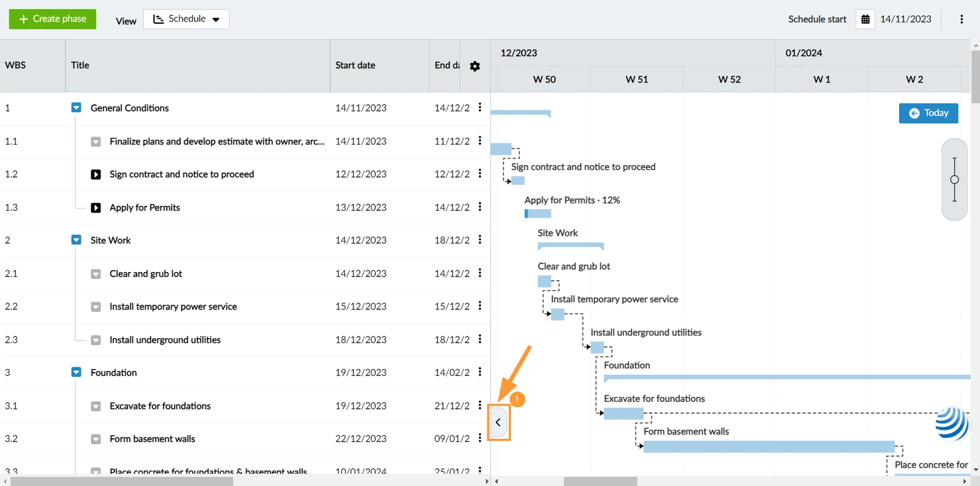
Task: Collapse the General Conditions phase
Action: click(x=76, y=108)
